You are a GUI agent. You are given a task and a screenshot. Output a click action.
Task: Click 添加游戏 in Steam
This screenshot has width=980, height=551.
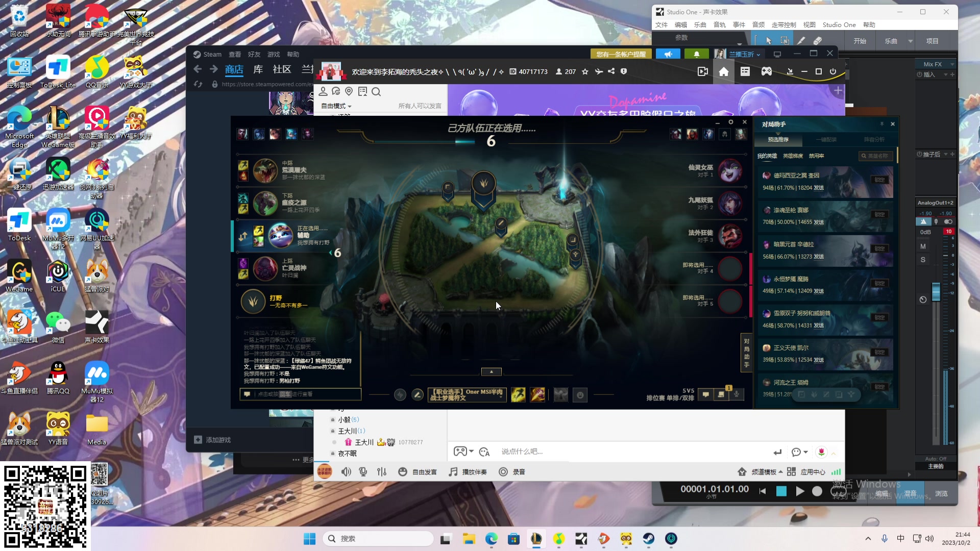click(212, 440)
